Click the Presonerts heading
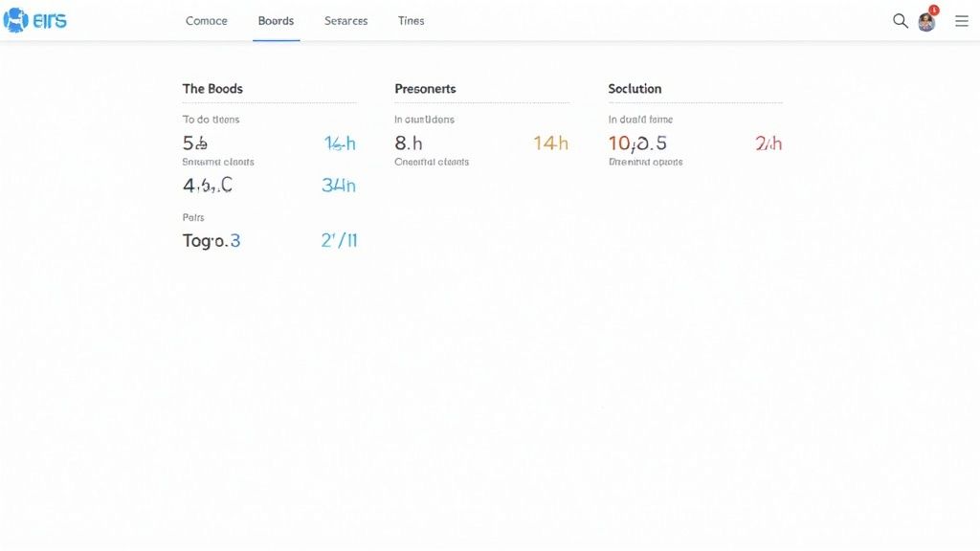This screenshot has height=551, width=980. pos(425,89)
